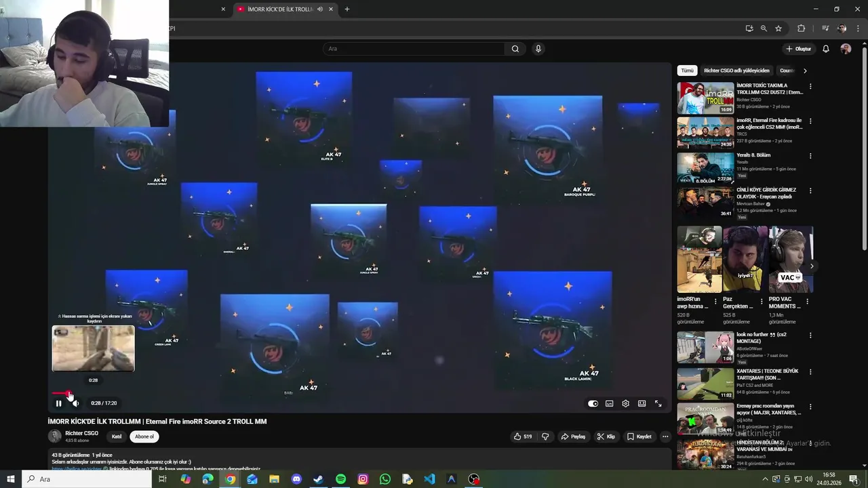Open options for İMORR TOXİC TAKIMLA video

(810, 87)
